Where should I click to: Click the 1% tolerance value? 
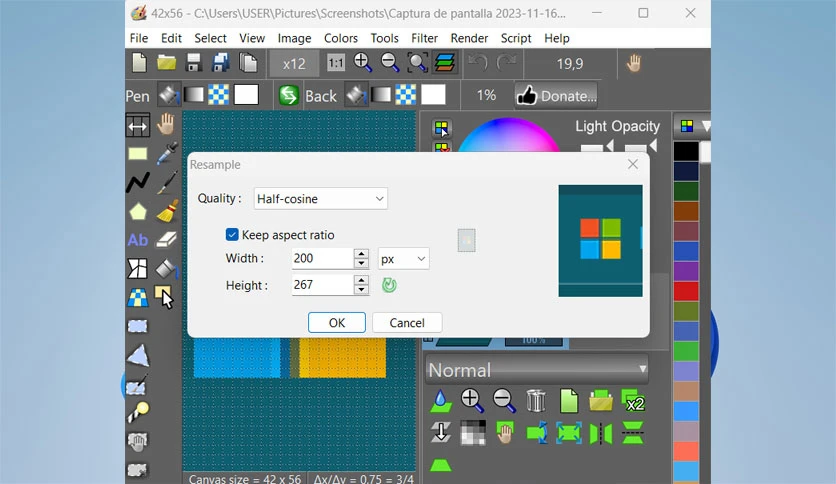pos(486,95)
